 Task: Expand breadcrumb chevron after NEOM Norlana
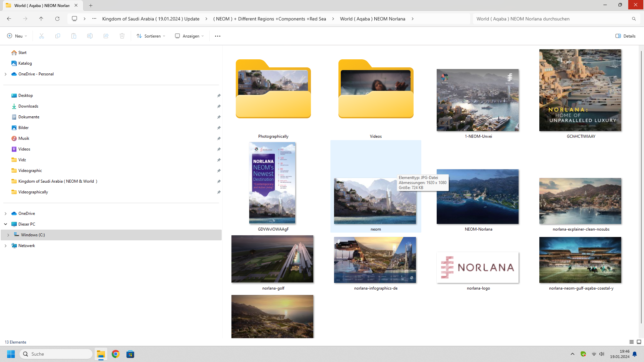pyautogui.click(x=413, y=19)
